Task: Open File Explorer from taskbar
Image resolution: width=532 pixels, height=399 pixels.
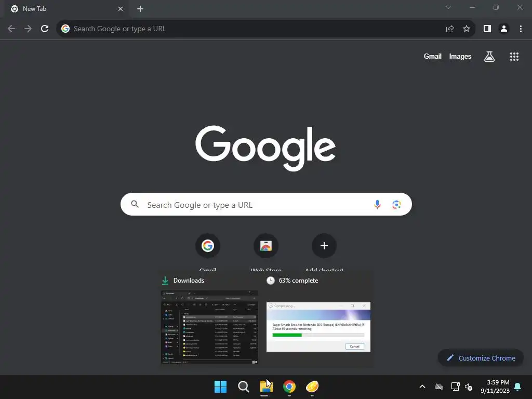Action: pos(267,387)
